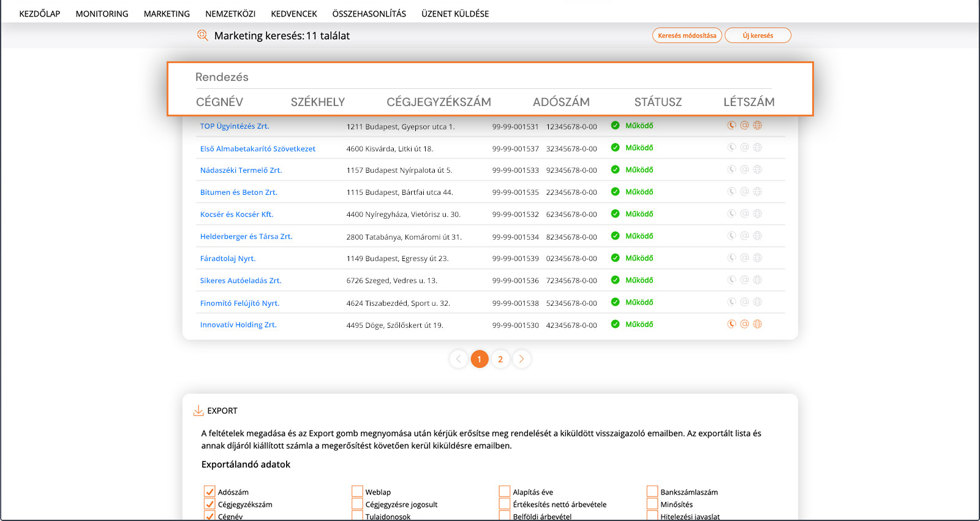Check the Cégjegyzésre jogosult checkbox
The height and width of the screenshot is (521, 980).
[357, 504]
